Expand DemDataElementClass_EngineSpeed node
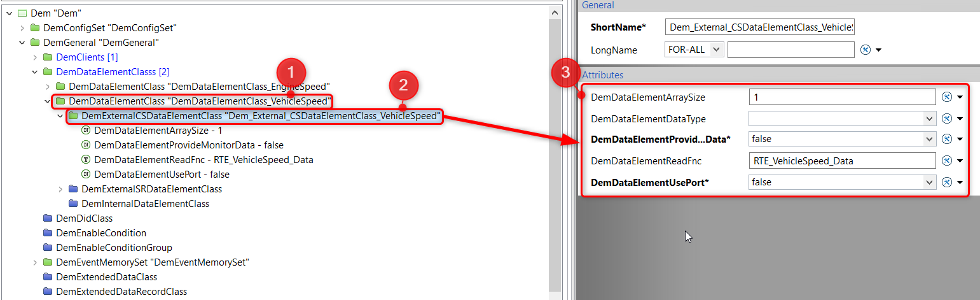The width and height of the screenshot is (980, 300). click(48, 86)
